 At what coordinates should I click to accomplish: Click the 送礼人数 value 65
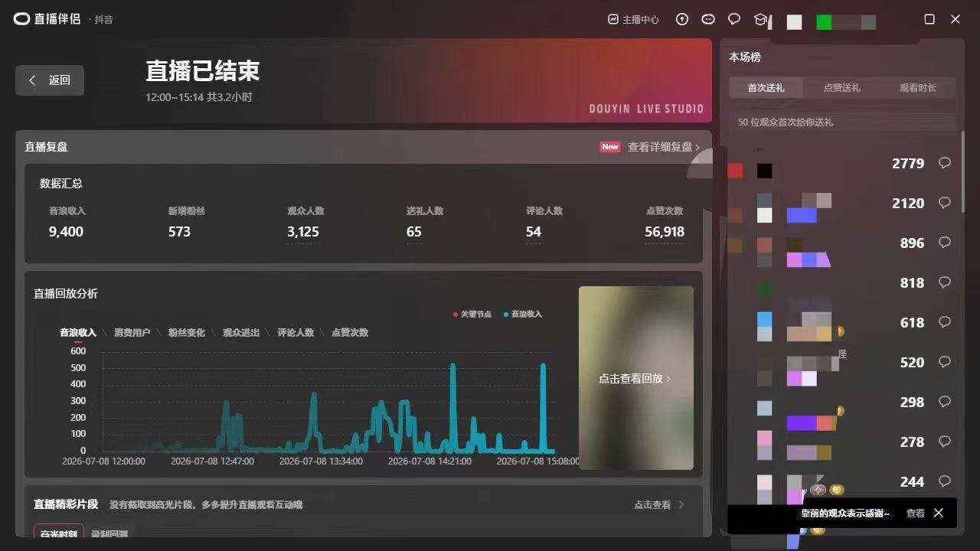[414, 232]
